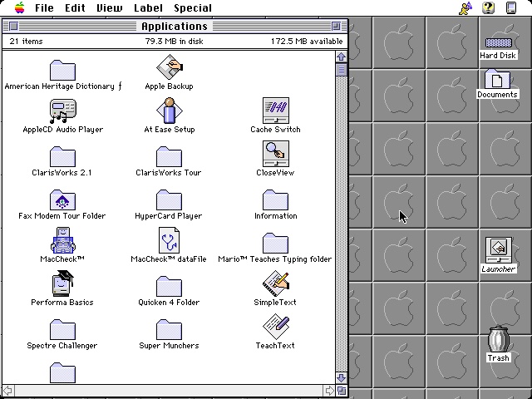Screen dimensions: 532x399
Task: Click the "Performa Basics" name label
Action: click(x=62, y=303)
